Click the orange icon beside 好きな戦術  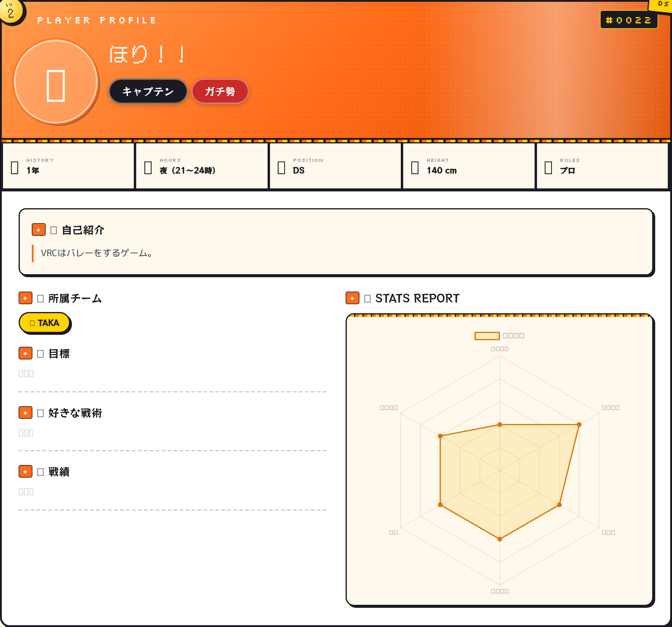(25, 412)
